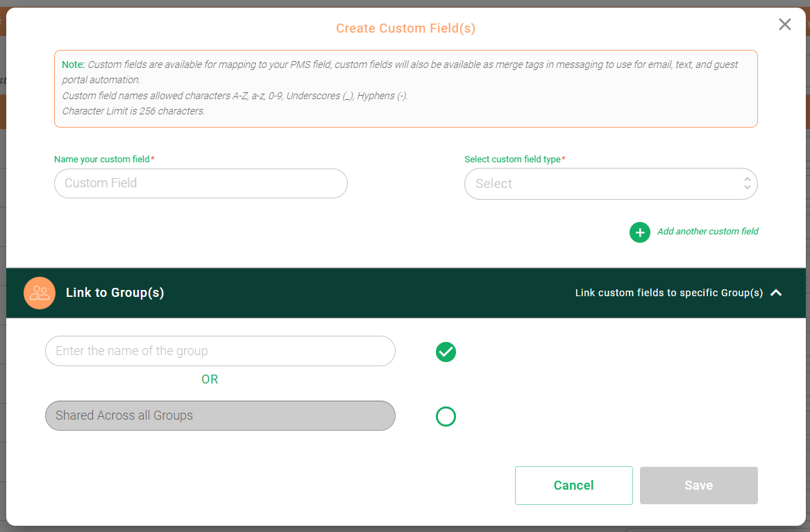Click the Save button

[x=699, y=486]
